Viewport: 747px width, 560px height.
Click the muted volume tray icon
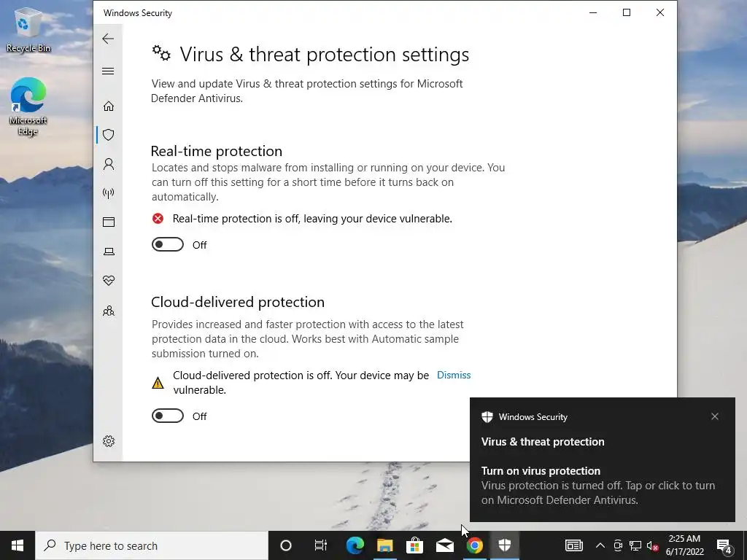click(653, 545)
